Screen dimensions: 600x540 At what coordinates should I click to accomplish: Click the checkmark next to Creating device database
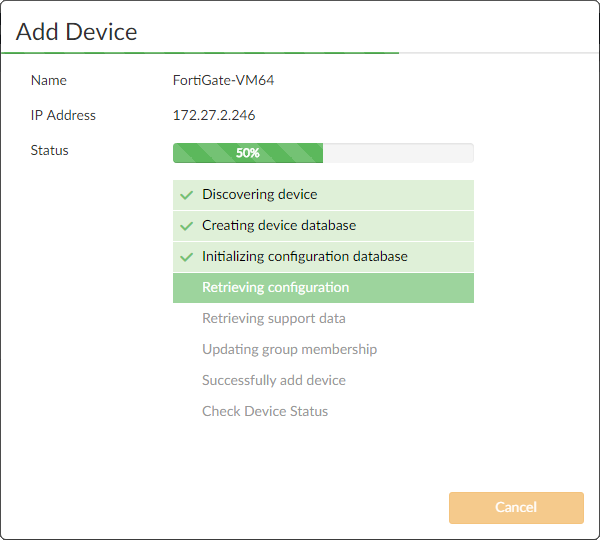point(186,226)
